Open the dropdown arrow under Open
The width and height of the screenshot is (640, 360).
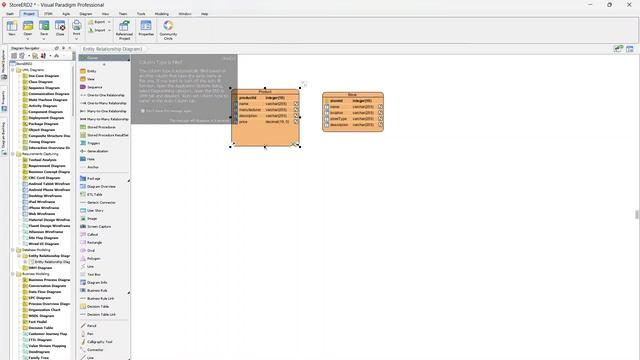click(x=28, y=39)
